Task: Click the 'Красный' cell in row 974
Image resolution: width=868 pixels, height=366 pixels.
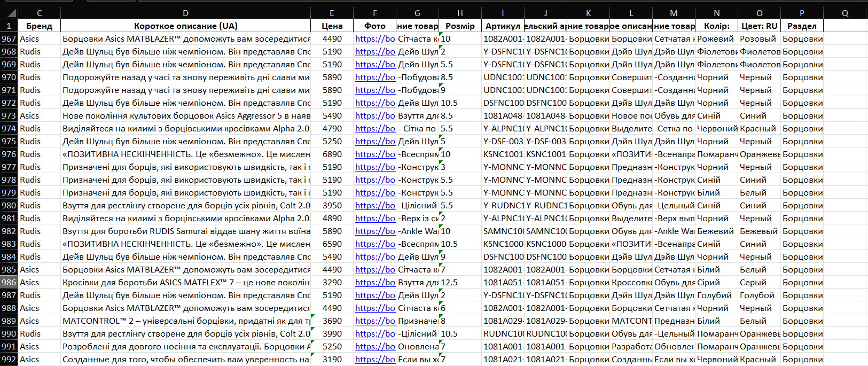Action: coord(760,128)
